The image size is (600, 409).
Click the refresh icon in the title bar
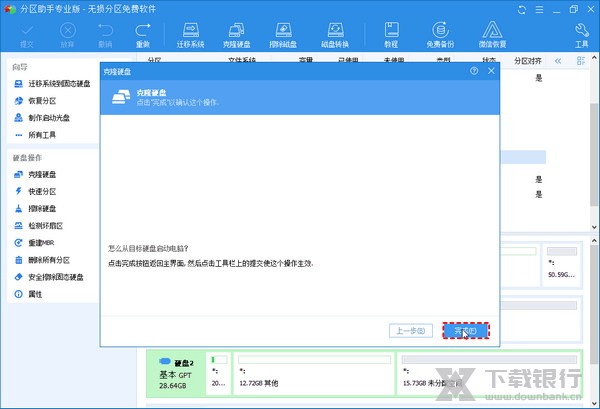(522, 10)
